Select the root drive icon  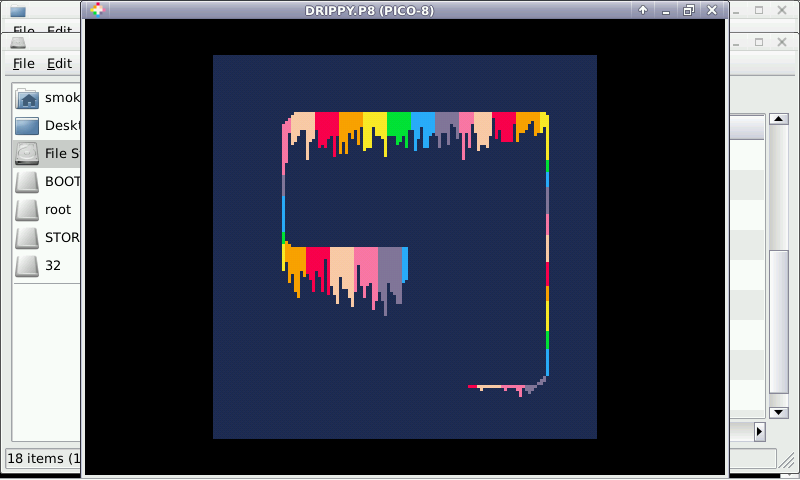28,210
